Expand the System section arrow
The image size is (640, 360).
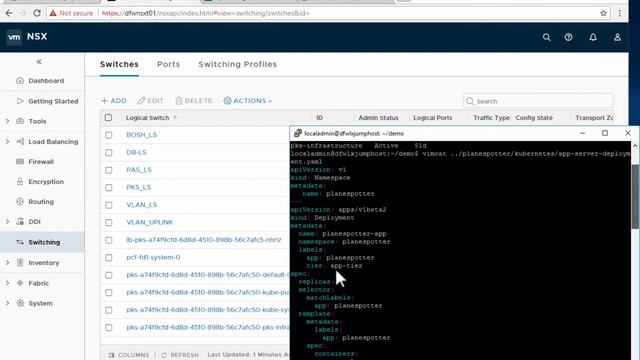(7, 303)
